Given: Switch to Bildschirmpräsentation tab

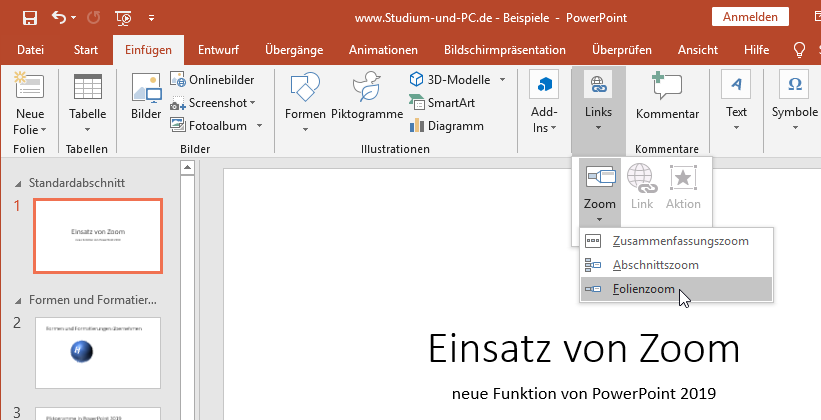Looking at the screenshot, I should point(505,50).
